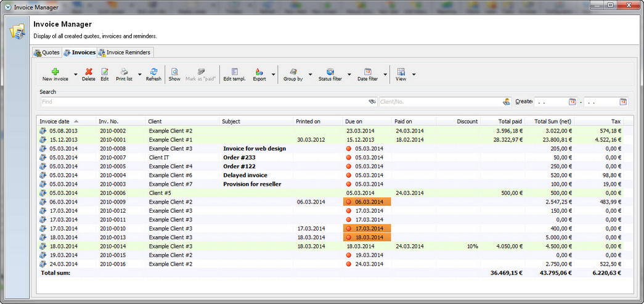Select subject "Provision for reseller"
The image size is (644, 304).
pos(252,184)
